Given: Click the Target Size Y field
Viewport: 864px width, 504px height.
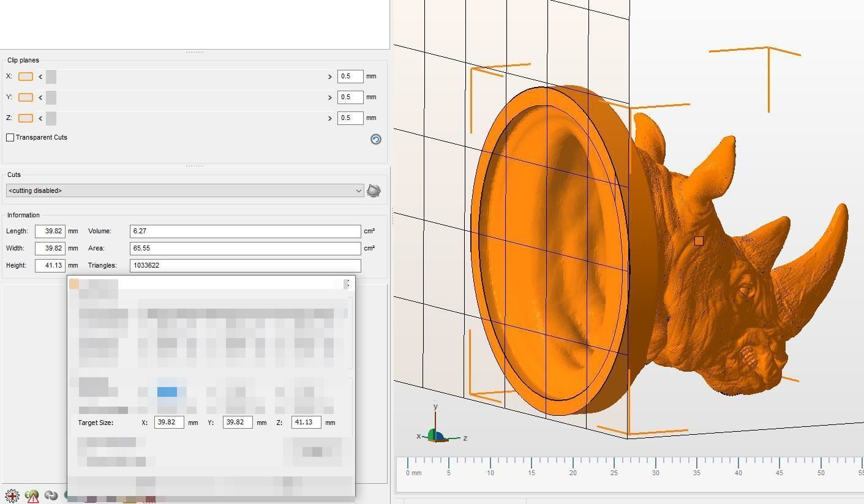Looking at the screenshot, I should 238,423.
